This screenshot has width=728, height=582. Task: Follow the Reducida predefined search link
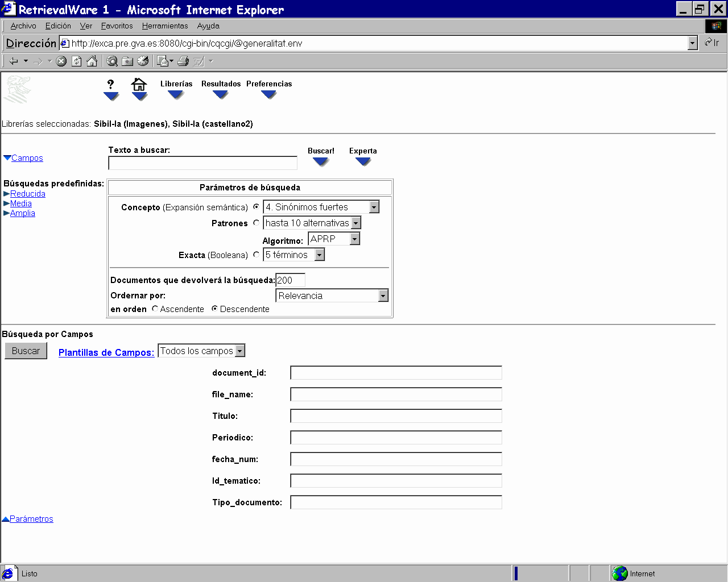27,194
